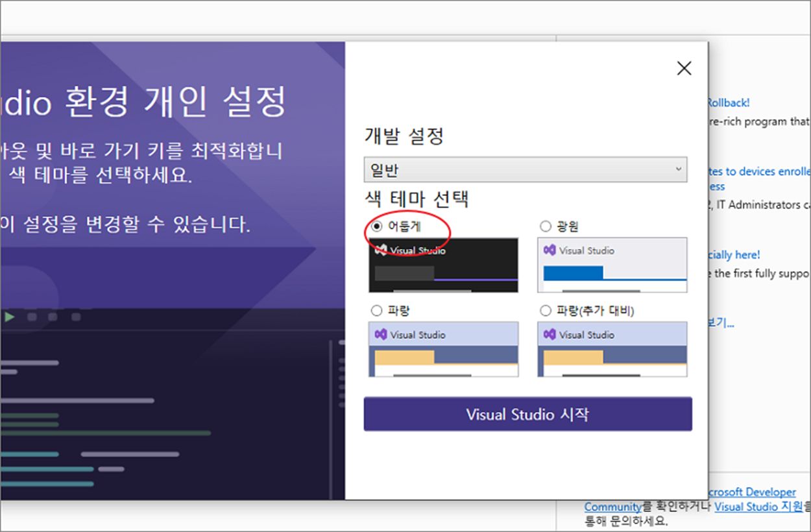Click the 색 테마 선택 heading text
The width and height of the screenshot is (811, 532).
[x=417, y=198]
